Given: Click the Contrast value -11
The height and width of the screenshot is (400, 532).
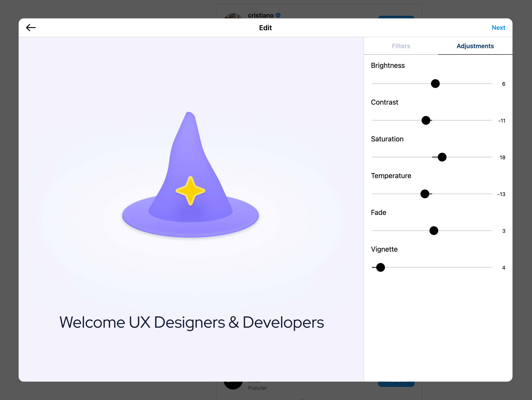Looking at the screenshot, I should tap(502, 121).
